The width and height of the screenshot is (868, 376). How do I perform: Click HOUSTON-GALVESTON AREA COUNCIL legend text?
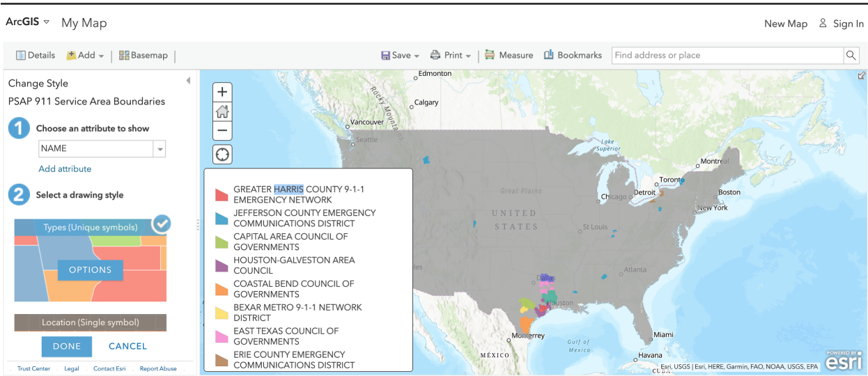click(294, 265)
